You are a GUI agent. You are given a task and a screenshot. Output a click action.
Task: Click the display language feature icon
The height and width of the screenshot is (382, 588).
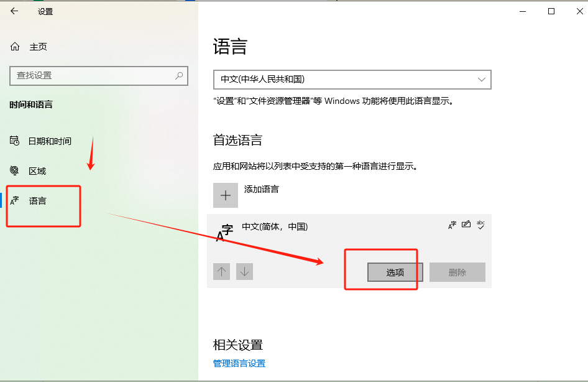452,225
